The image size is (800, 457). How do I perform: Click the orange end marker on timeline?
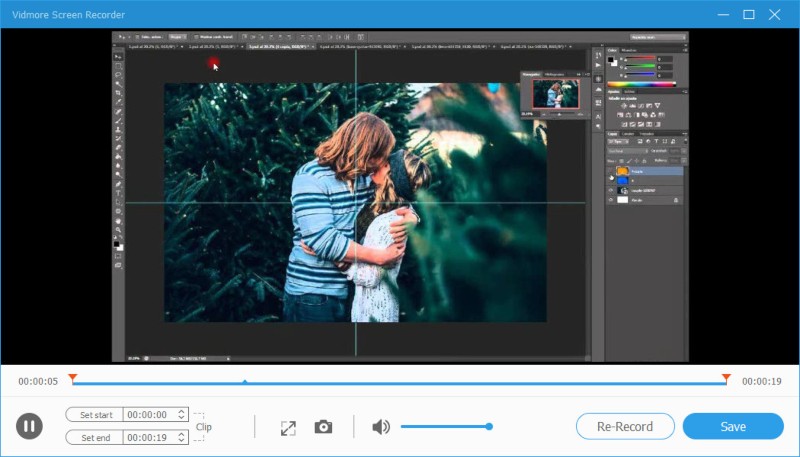[x=726, y=377]
